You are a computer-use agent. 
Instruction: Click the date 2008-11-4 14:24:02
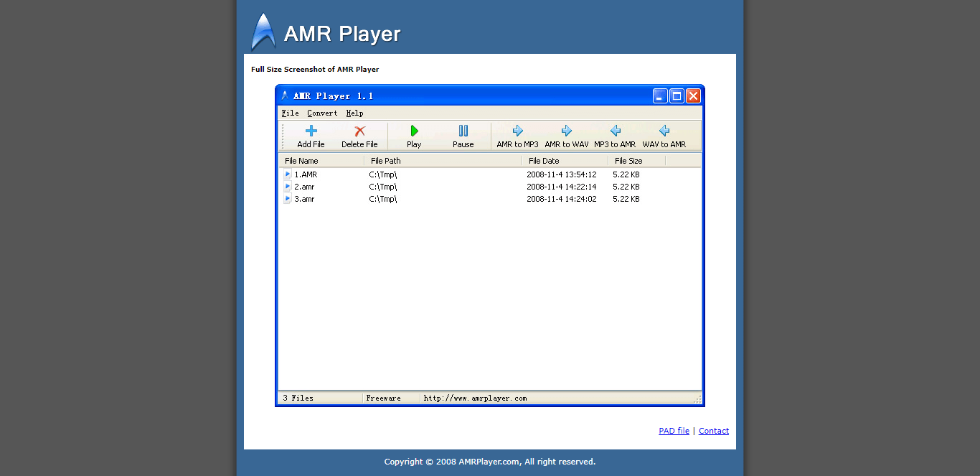tap(562, 199)
